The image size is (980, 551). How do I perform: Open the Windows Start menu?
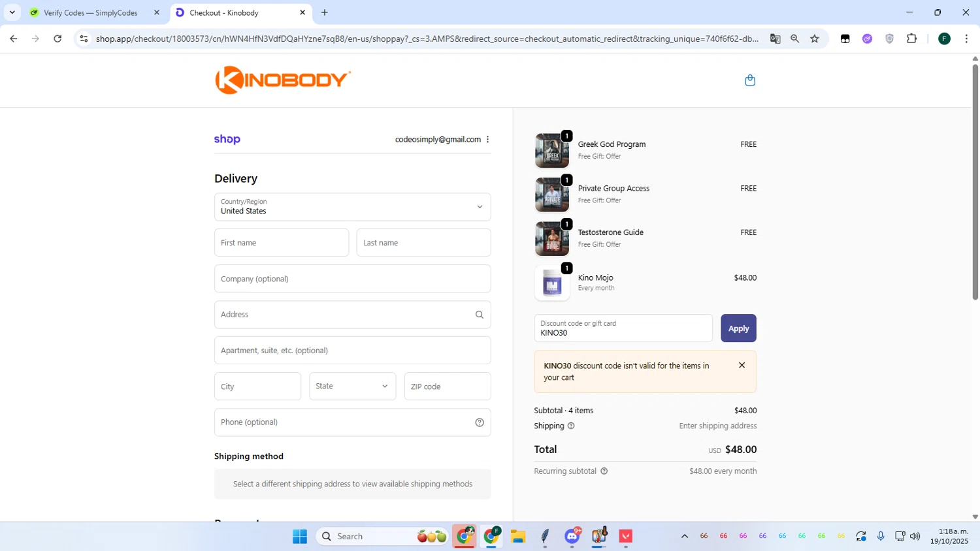(x=300, y=537)
